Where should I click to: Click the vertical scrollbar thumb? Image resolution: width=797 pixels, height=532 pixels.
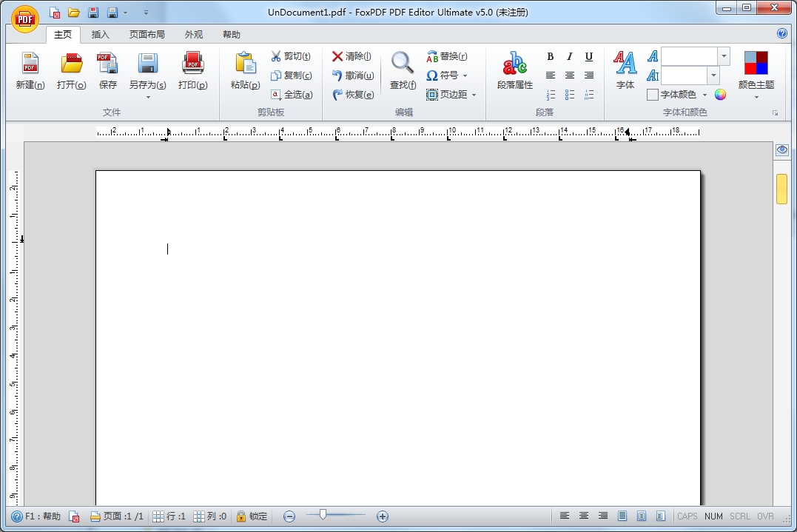(x=781, y=189)
